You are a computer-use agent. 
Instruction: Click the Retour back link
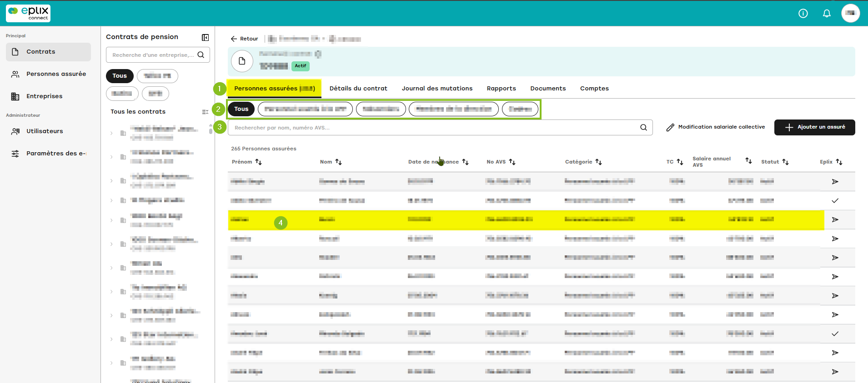click(245, 39)
